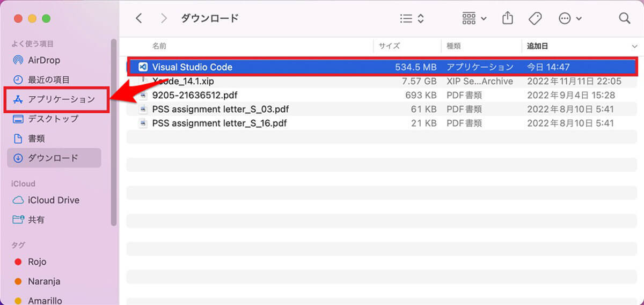The width and height of the screenshot is (644, 305).
Task: Open the group-by options dropdown
Action: [474, 18]
